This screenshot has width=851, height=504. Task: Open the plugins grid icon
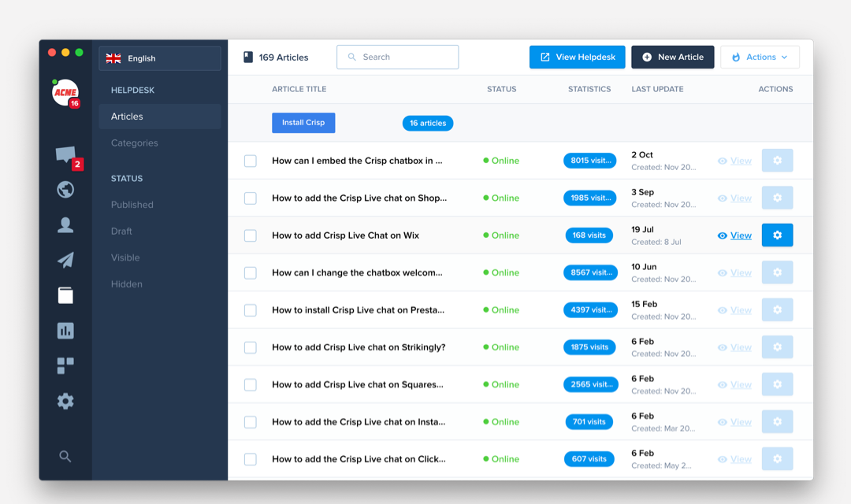[x=65, y=365]
